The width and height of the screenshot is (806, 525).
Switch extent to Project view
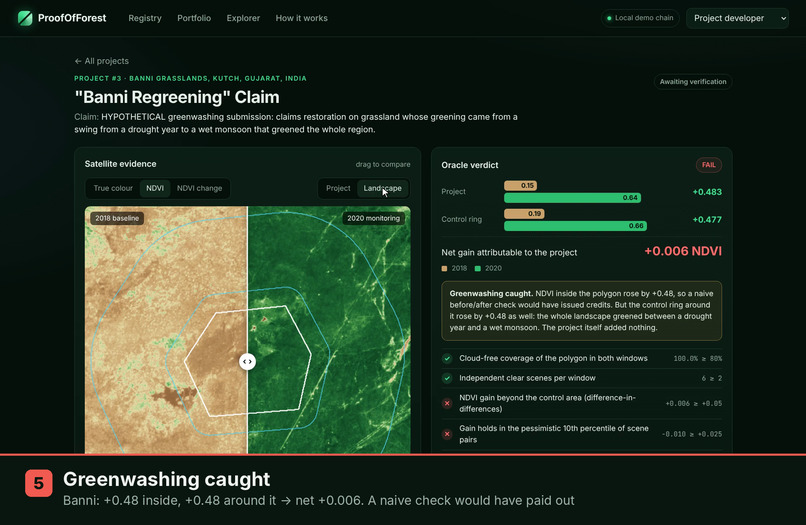(x=338, y=188)
